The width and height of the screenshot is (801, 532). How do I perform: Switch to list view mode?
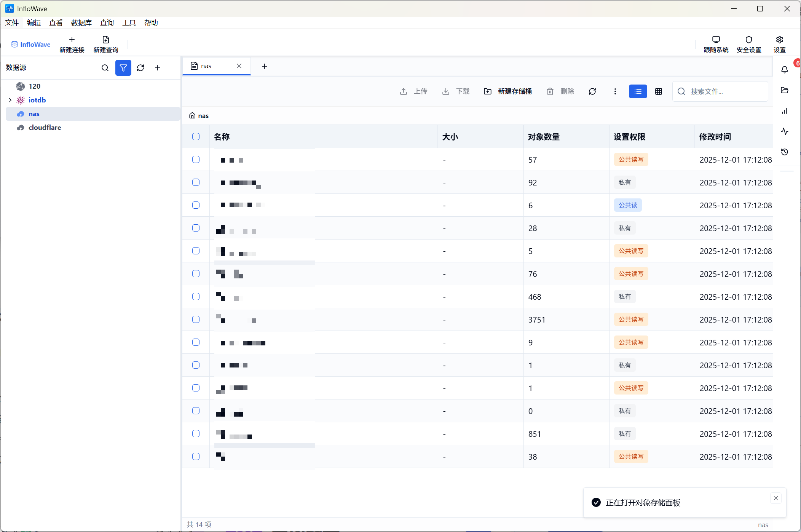638,91
